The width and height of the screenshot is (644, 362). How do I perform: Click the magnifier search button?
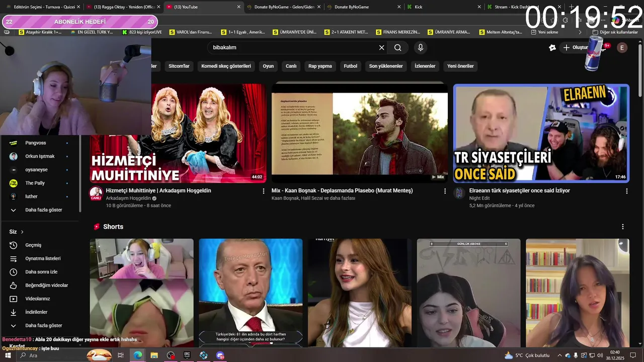[x=398, y=48]
